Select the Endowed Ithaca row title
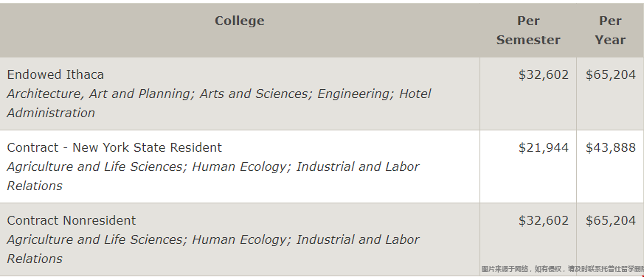Image resolution: width=644 pixels, height=277 pixels. tap(55, 74)
